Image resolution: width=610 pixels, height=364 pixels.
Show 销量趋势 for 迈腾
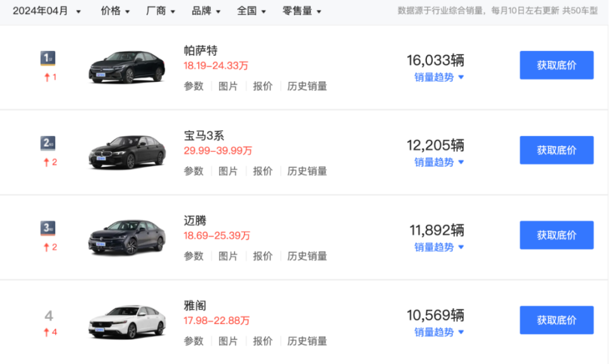(x=439, y=247)
